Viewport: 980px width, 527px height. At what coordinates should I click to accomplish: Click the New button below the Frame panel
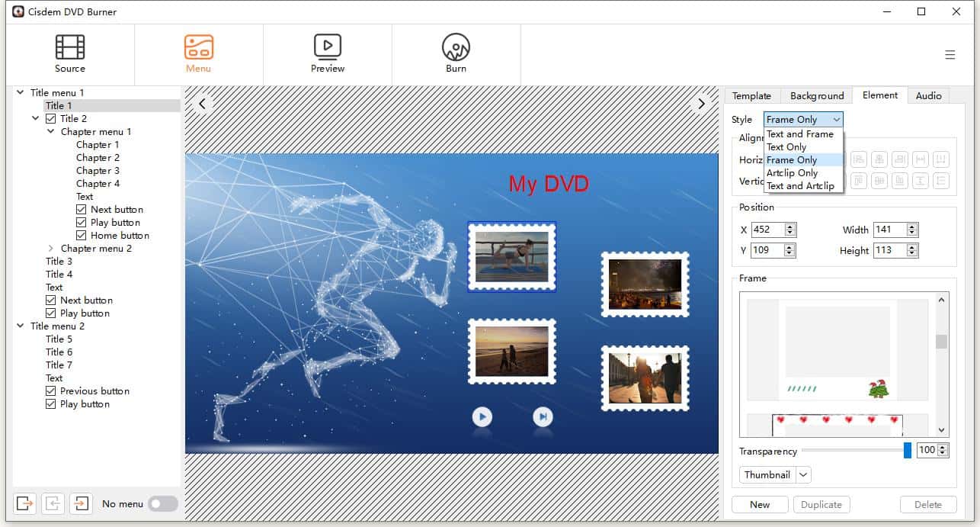click(759, 504)
